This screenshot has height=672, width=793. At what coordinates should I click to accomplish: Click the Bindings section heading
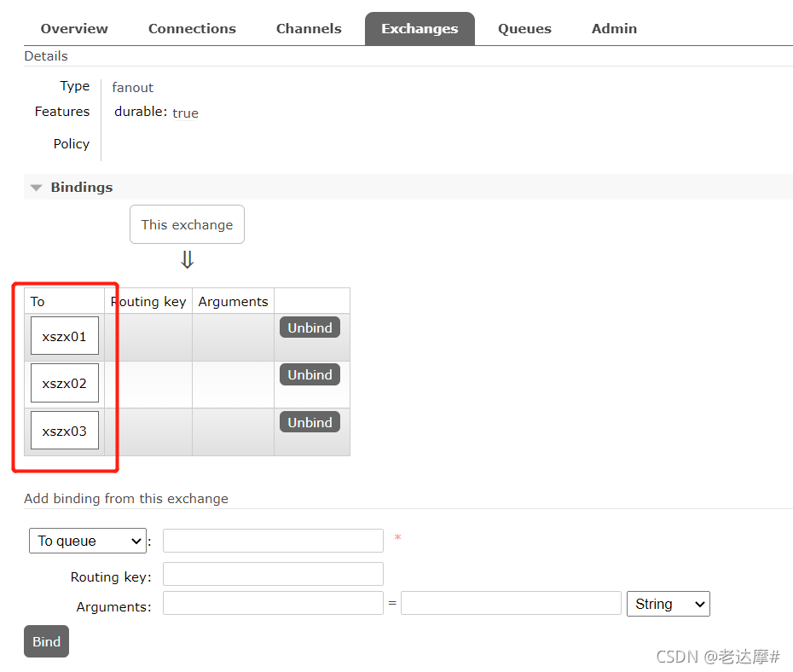tap(81, 187)
